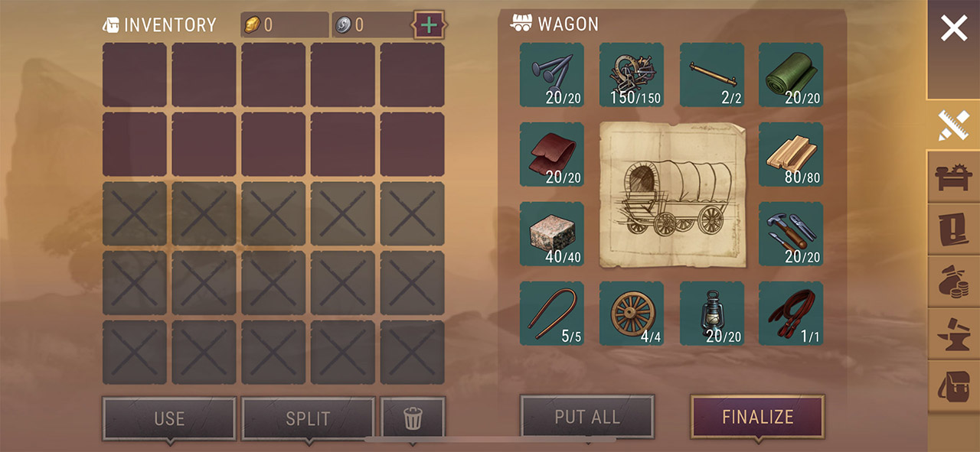Image resolution: width=980 pixels, height=452 pixels.
Task: View the covered wagon blueprint sketch
Action: pyautogui.click(x=673, y=194)
